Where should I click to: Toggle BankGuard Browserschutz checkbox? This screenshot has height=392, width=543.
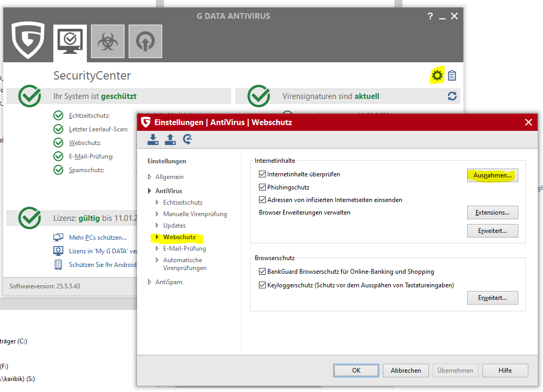tap(262, 272)
